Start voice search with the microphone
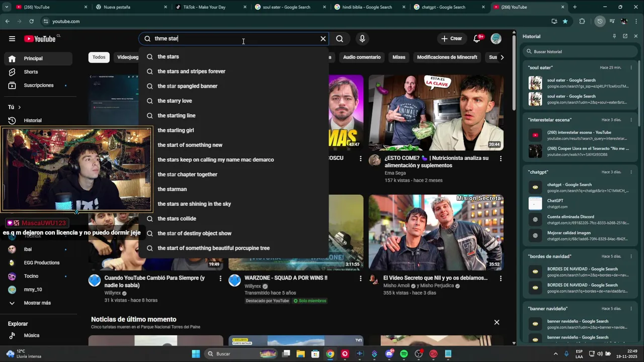Screen dimensions: 644x362 (x=362, y=39)
